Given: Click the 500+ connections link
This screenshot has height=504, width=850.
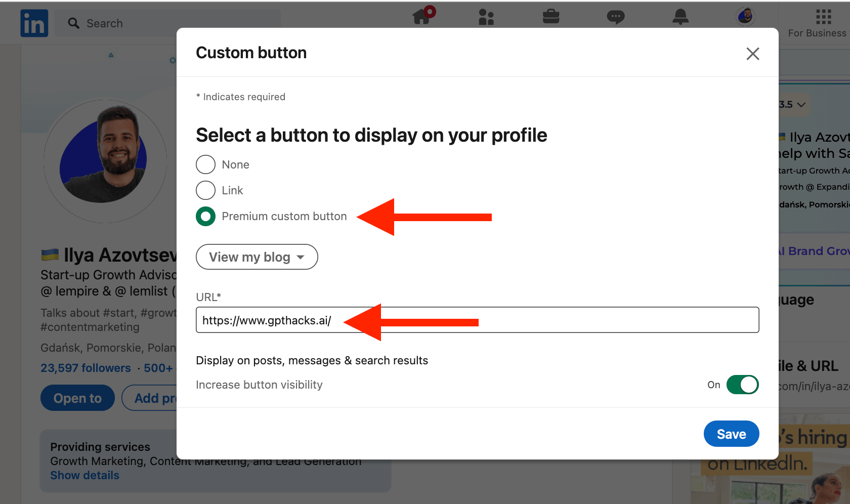Looking at the screenshot, I should 158,368.
